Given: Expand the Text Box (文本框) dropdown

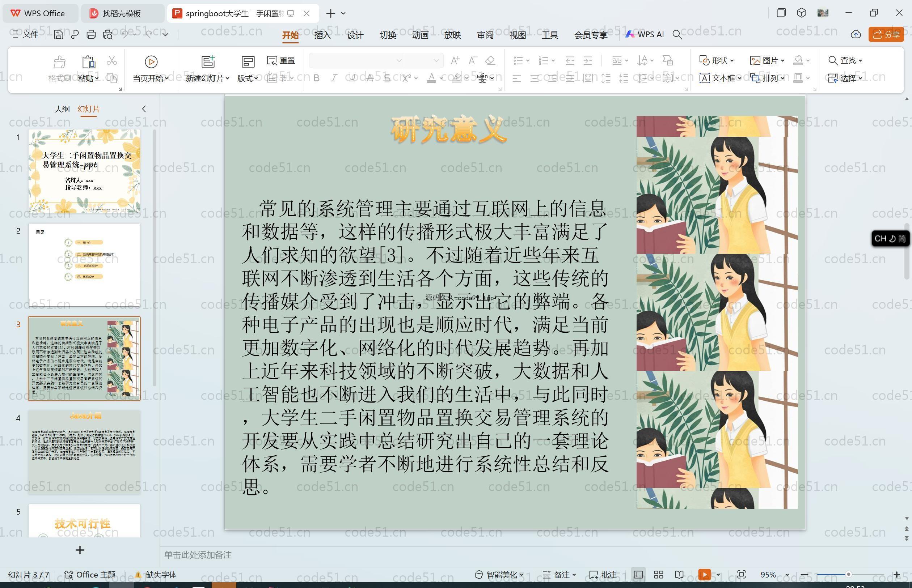Looking at the screenshot, I should (720, 78).
